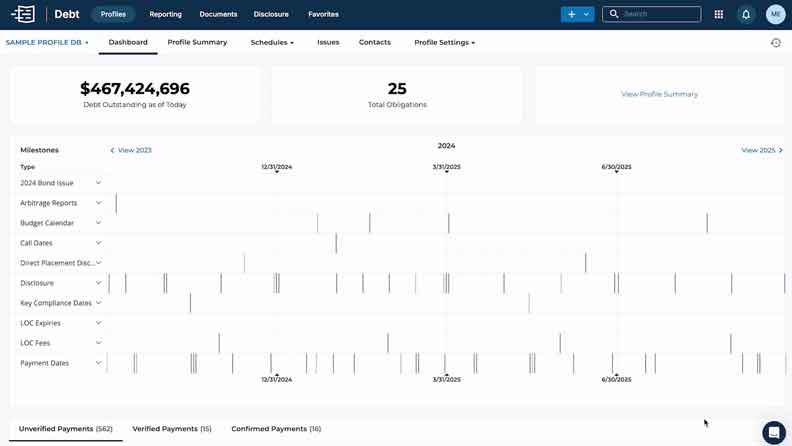Image resolution: width=792 pixels, height=446 pixels.
Task: Click the Debt app logo icon
Action: [23, 14]
